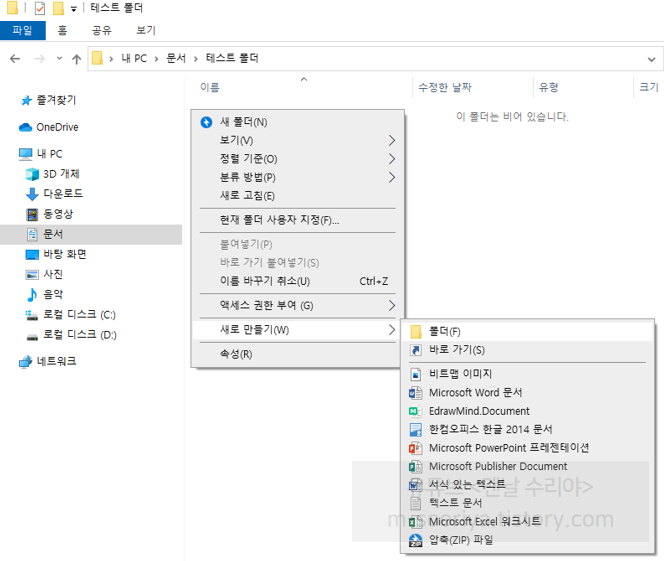This screenshot has height=561, width=664.
Task: Click the Excel worksheet icon in submenu
Action: pos(415,522)
